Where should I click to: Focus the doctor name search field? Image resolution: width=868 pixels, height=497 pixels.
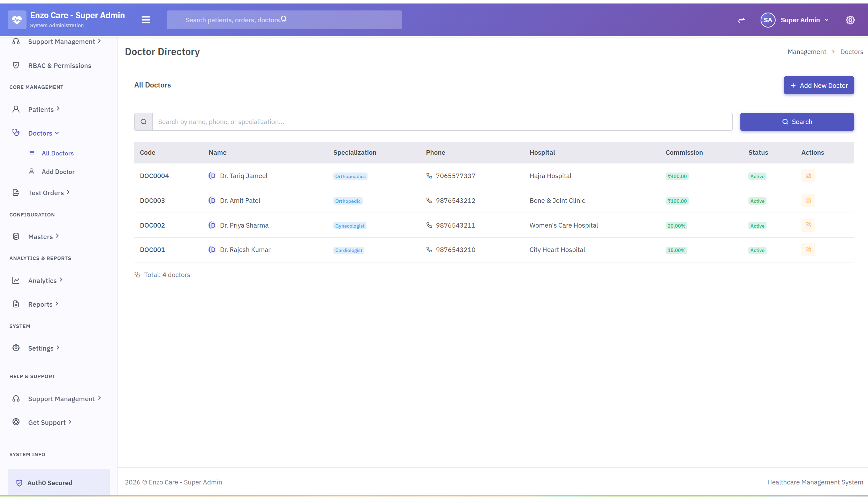(442, 122)
